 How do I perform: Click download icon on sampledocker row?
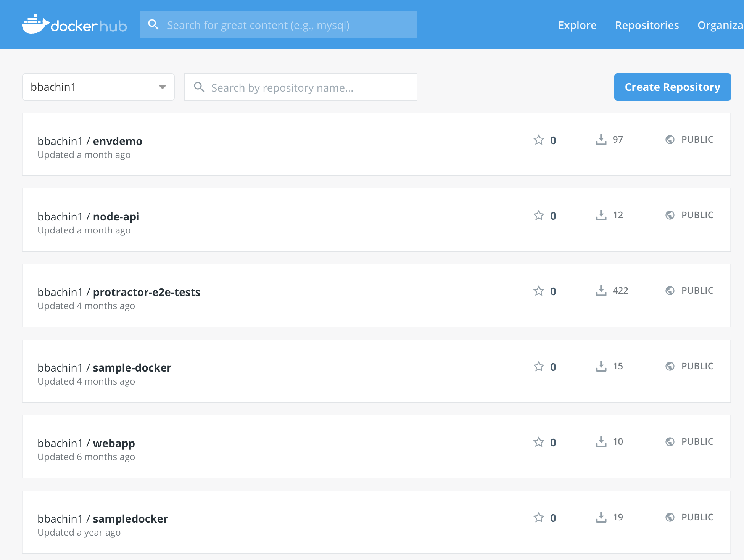[x=601, y=517]
